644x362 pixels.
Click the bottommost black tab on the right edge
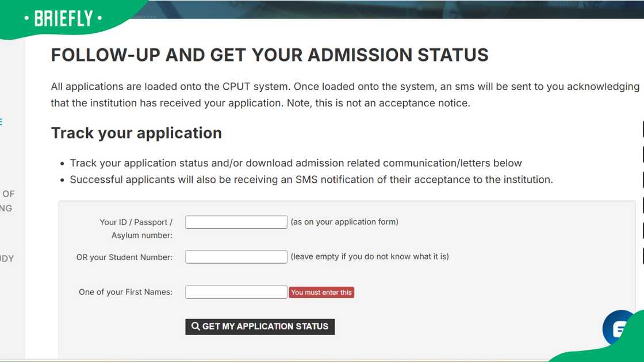coord(642,256)
